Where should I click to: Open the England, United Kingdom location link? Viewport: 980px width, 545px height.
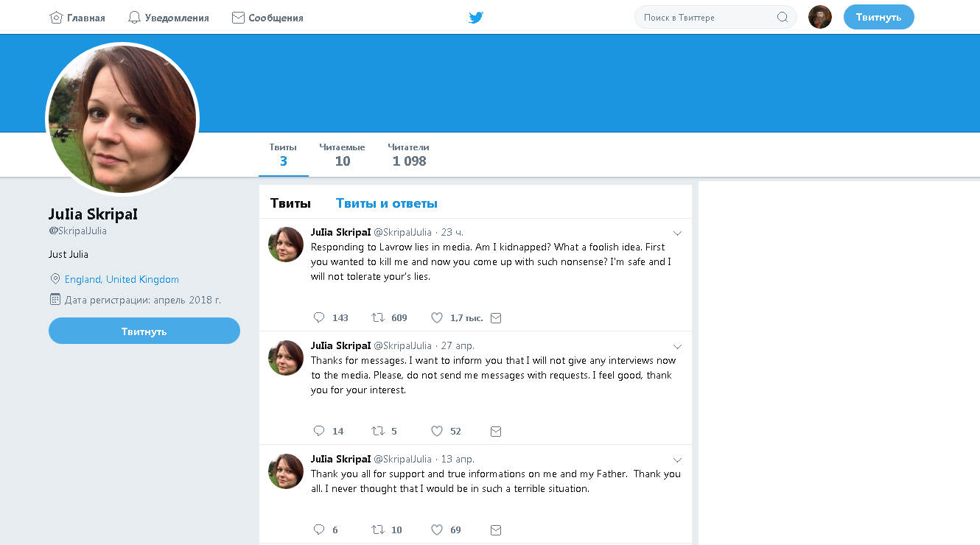tap(122, 279)
